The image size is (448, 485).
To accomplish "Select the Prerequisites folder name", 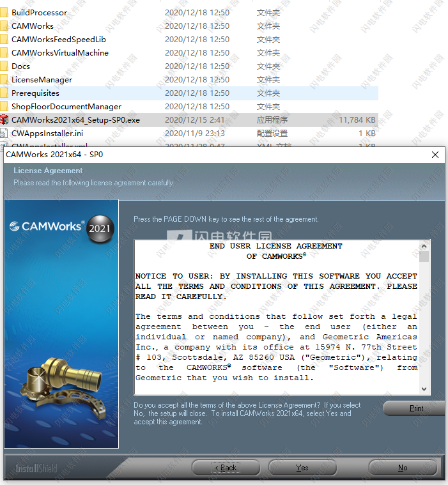I will click(35, 93).
